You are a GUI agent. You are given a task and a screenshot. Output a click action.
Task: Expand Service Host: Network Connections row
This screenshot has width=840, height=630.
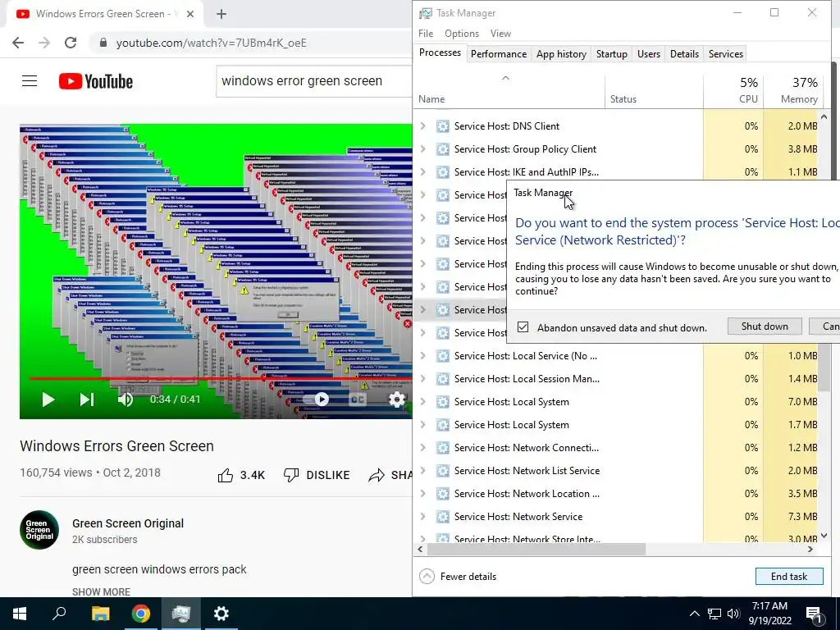coord(423,447)
